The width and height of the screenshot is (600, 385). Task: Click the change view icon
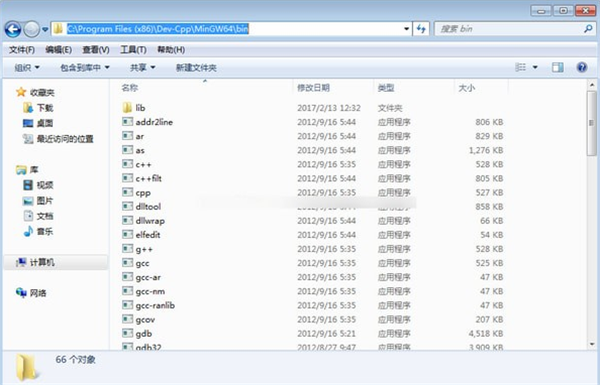(520, 67)
